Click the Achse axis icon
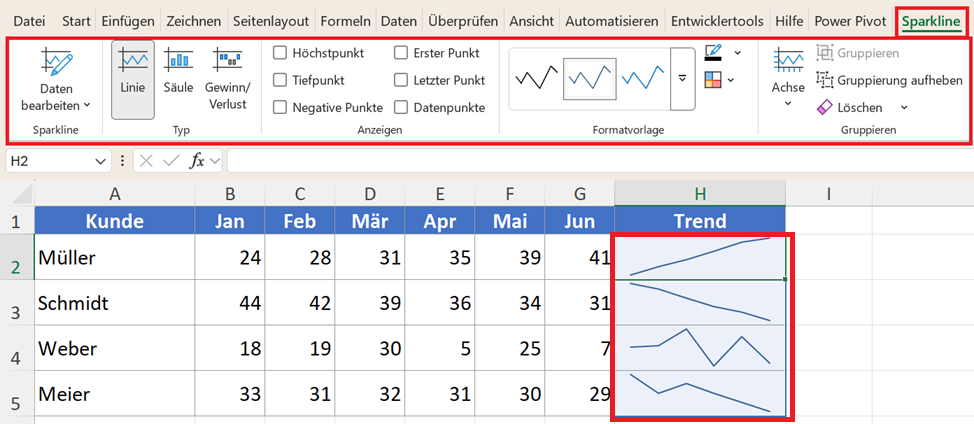The height and width of the screenshot is (424, 974). [x=788, y=60]
